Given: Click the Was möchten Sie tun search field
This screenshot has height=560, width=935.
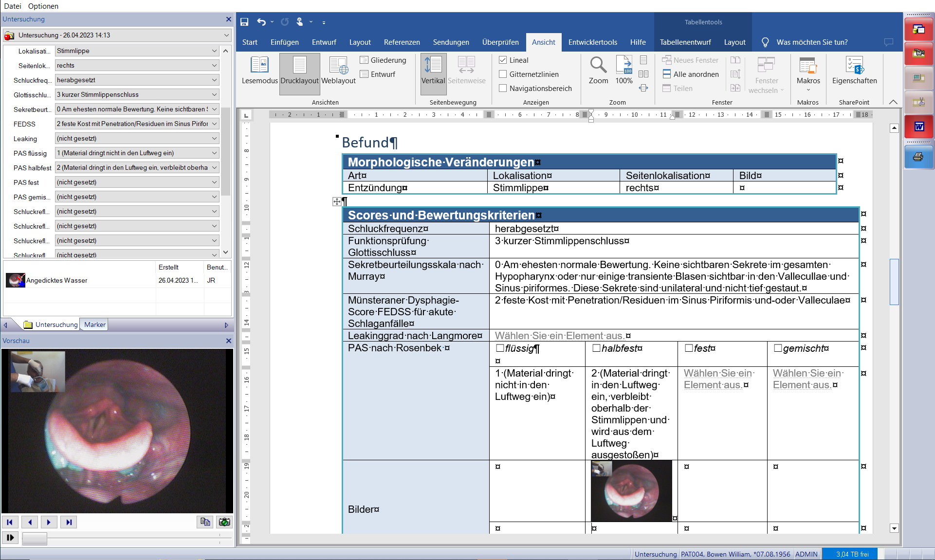Looking at the screenshot, I should click(812, 42).
